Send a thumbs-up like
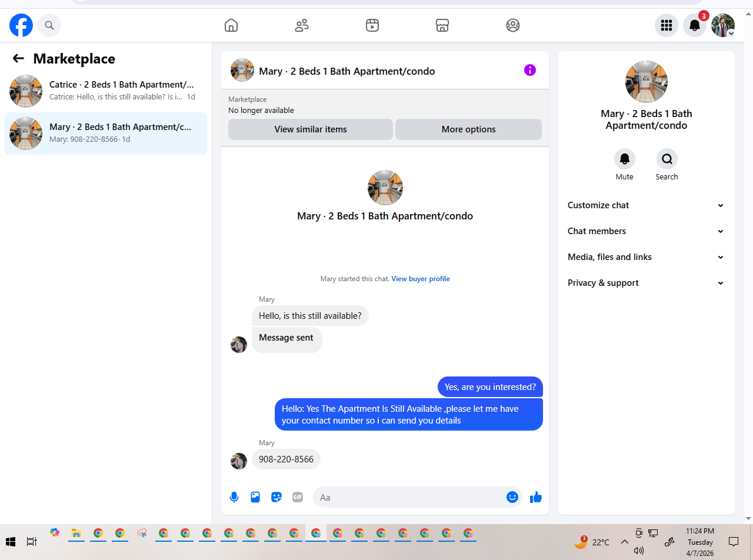The width and height of the screenshot is (753, 560). tap(535, 498)
